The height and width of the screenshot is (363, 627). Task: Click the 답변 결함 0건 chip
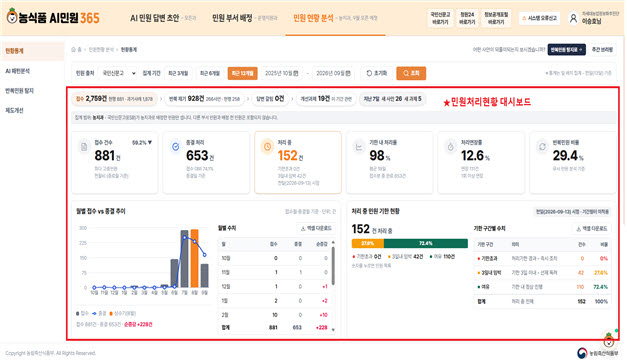270,99
